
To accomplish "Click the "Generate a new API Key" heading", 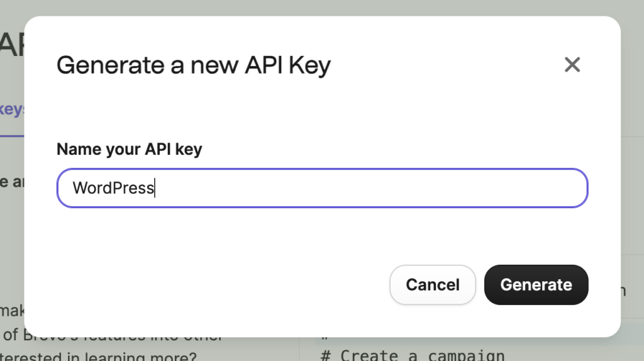I will click(x=193, y=65).
